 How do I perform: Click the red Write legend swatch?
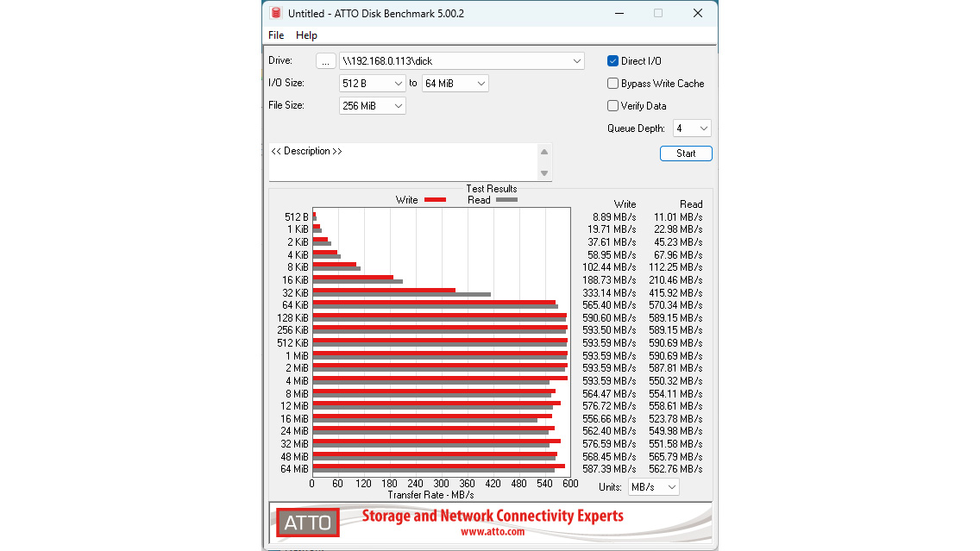tap(435, 200)
